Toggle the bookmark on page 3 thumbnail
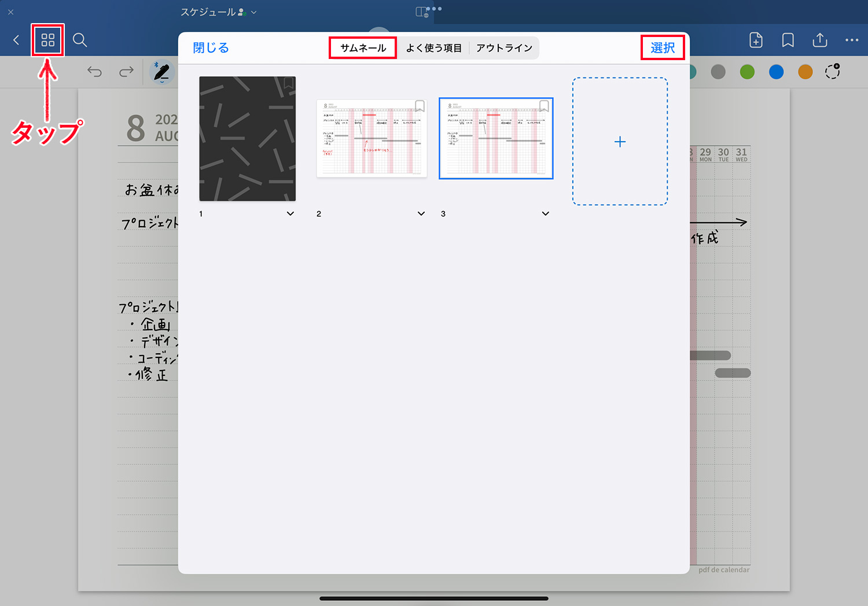This screenshot has width=868, height=606. (544, 106)
